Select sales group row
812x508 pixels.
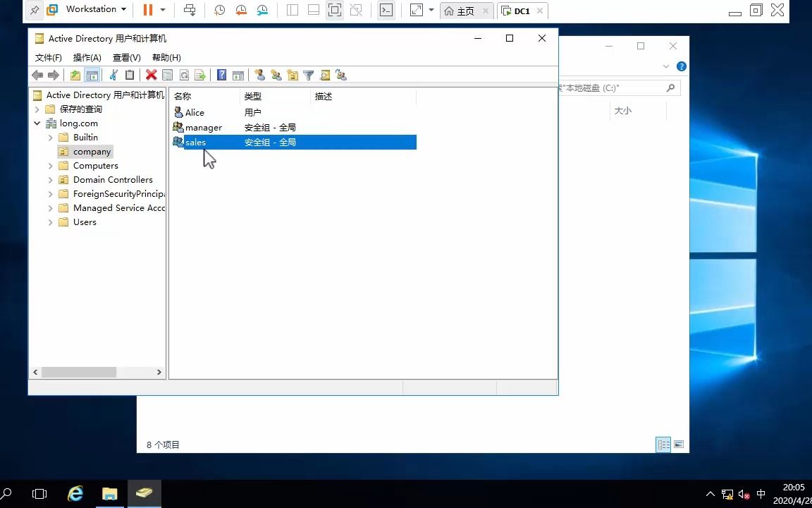pos(294,143)
